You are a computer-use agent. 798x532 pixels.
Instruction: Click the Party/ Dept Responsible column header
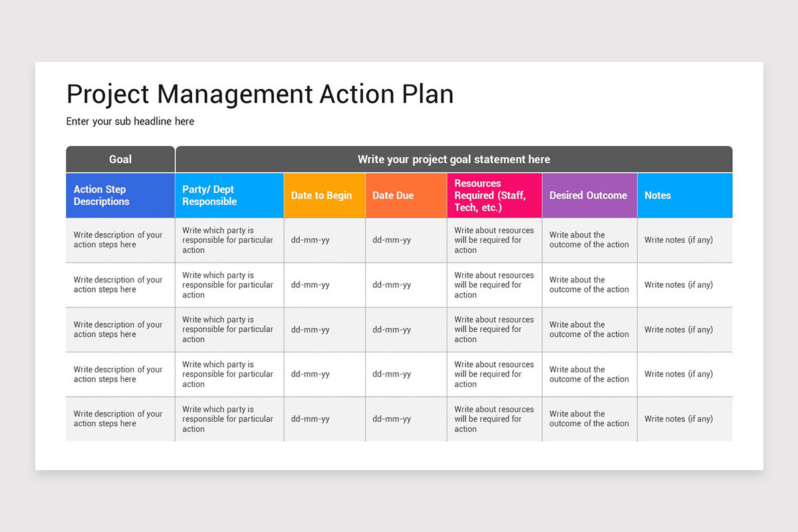pyautogui.click(x=229, y=196)
